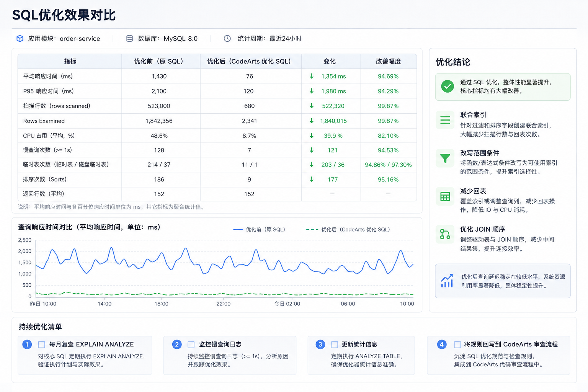Check the 每月复查 EXPLAIN ANALYZE checkbox
The image size is (588, 392).
[41, 345]
